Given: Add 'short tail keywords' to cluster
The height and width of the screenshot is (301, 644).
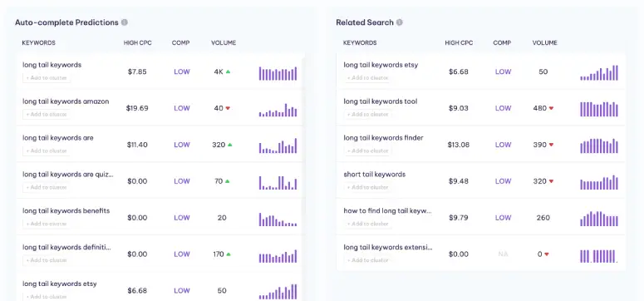Looking at the screenshot, I should (367, 187).
